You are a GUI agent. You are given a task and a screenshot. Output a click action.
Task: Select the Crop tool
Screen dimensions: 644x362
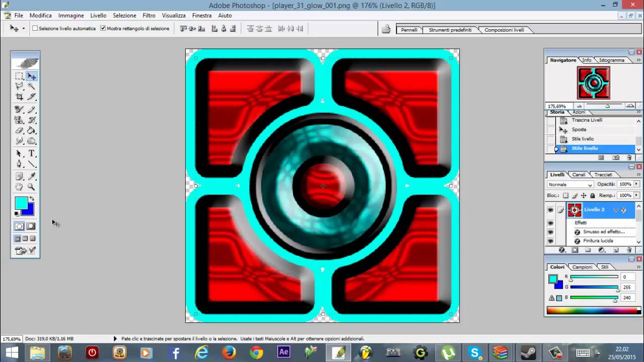tap(19, 97)
